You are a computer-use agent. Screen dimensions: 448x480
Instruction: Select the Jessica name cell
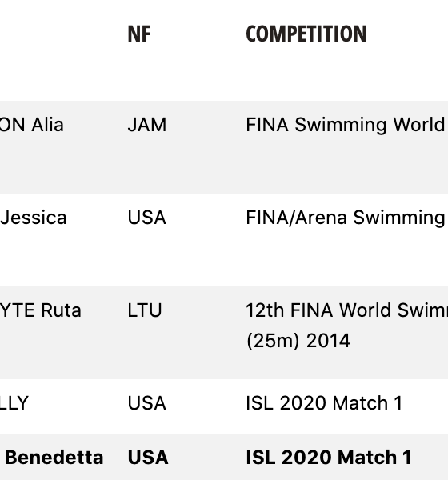33,218
